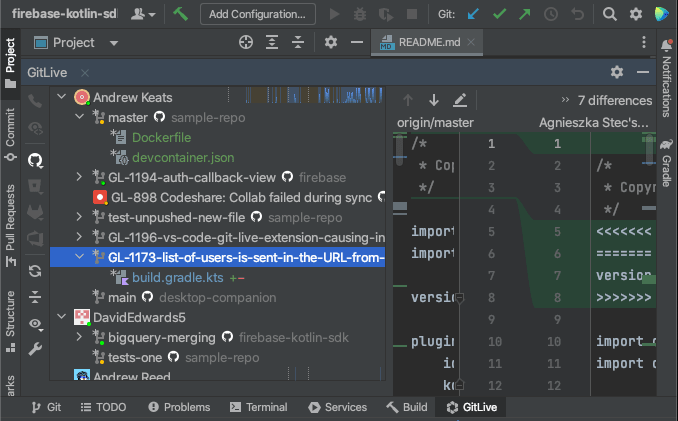Image resolution: width=678 pixels, height=421 pixels.
Task: Toggle the Notifications tool window
Action: pyautogui.click(x=666, y=78)
